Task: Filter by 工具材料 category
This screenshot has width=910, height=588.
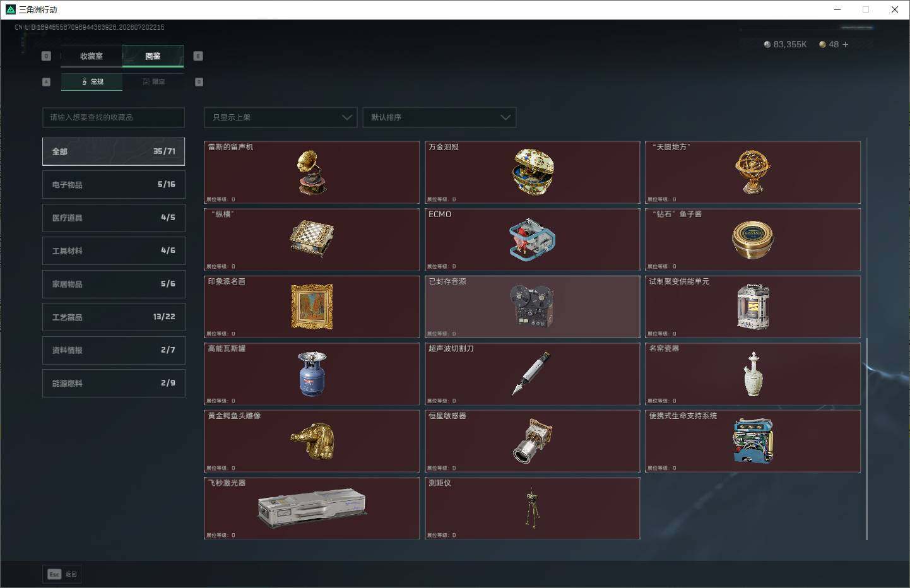Action: click(x=114, y=250)
